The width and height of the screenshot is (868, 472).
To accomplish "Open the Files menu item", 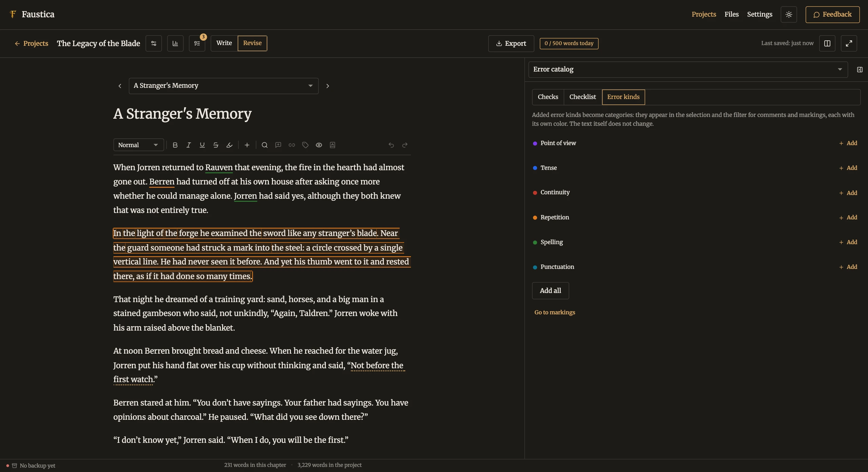I will pyautogui.click(x=731, y=14).
